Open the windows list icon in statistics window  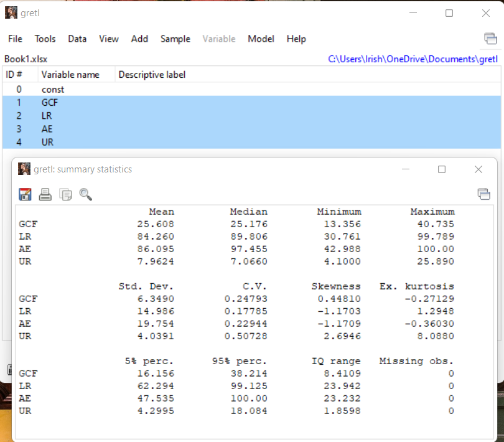pos(484,194)
